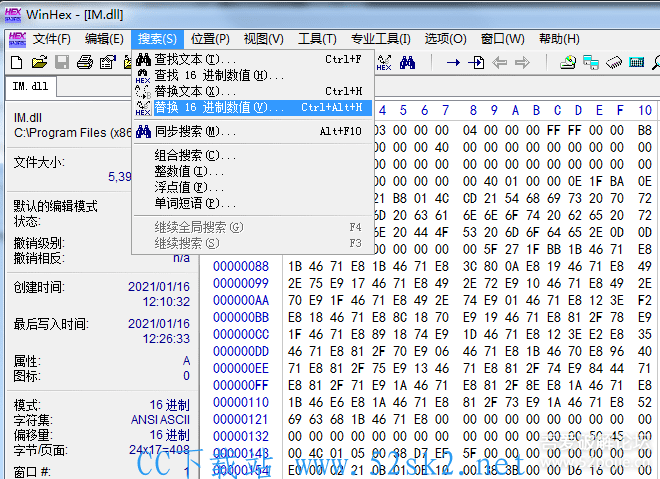Click the file Properties toolbar icon
Screen dimensions: 660x479
pos(107,63)
